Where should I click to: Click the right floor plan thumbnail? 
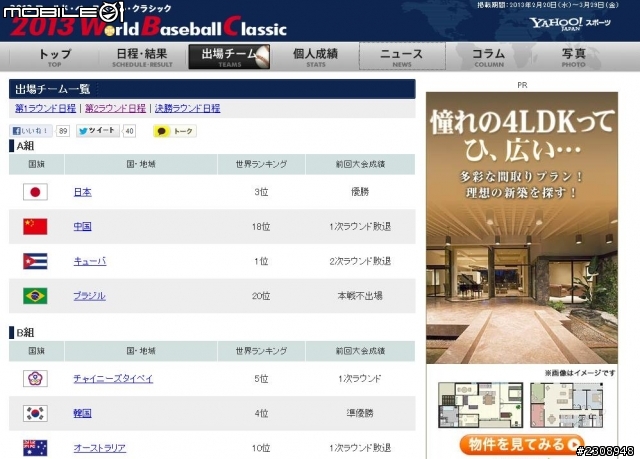567,405
